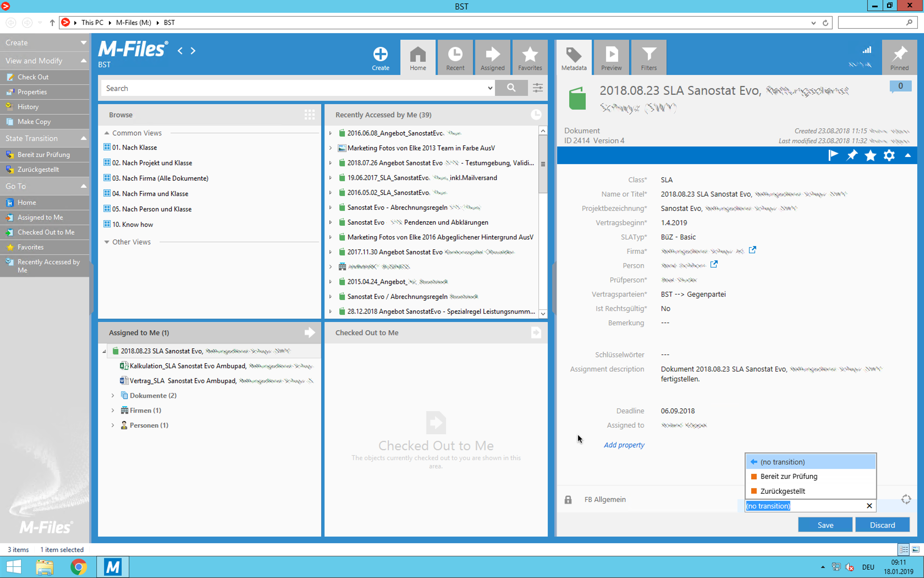Navigate forward with M-Files right arrow
924x578 pixels.
pos(193,50)
